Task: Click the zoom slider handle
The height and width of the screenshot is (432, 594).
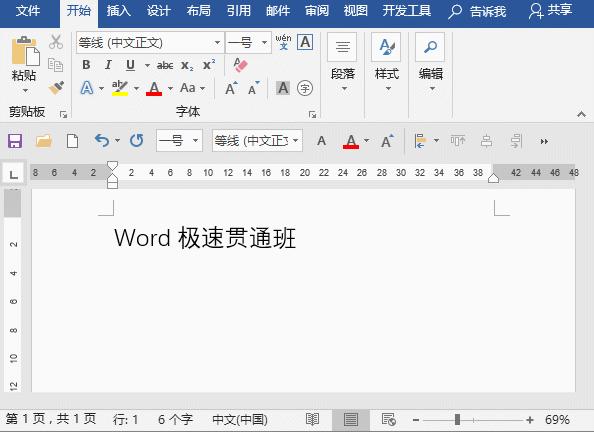Action: click(457, 419)
